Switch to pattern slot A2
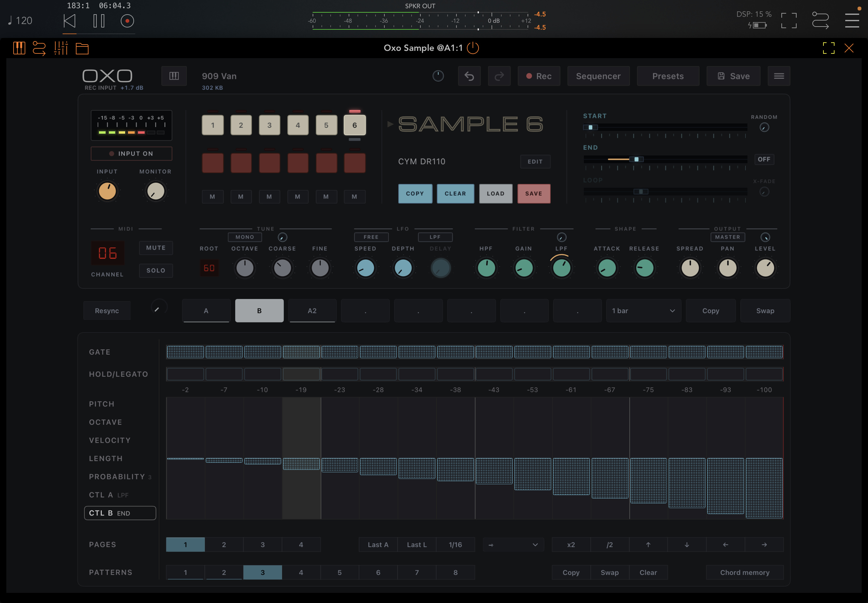This screenshot has height=603, width=868. tap(312, 311)
